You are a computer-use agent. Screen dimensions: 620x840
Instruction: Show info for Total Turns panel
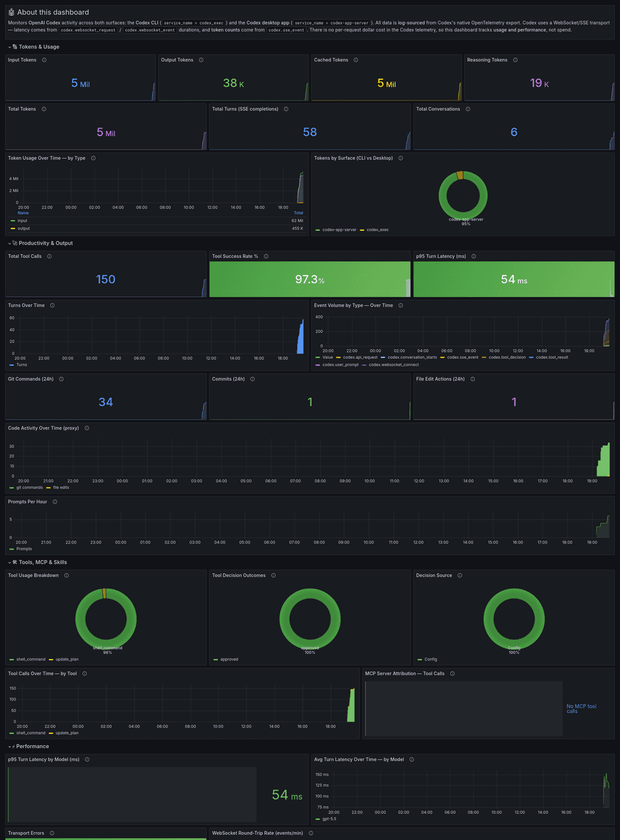pyautogui.click(x=286, y=109)
